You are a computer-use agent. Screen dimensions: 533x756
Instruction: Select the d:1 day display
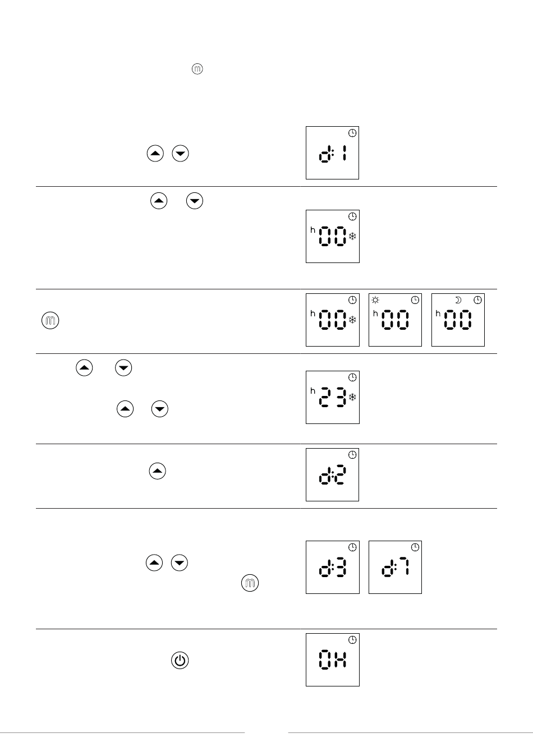coord(332,153)
